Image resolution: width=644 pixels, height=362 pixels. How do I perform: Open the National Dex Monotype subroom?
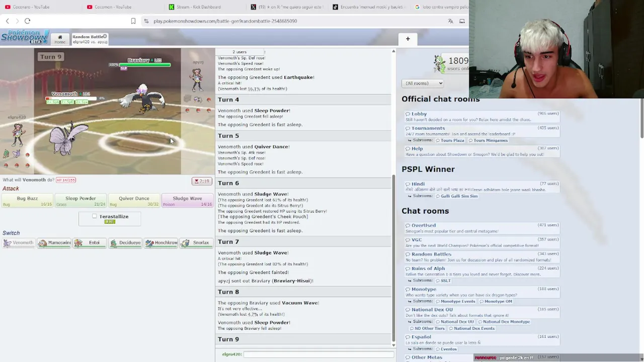(504, 322)
